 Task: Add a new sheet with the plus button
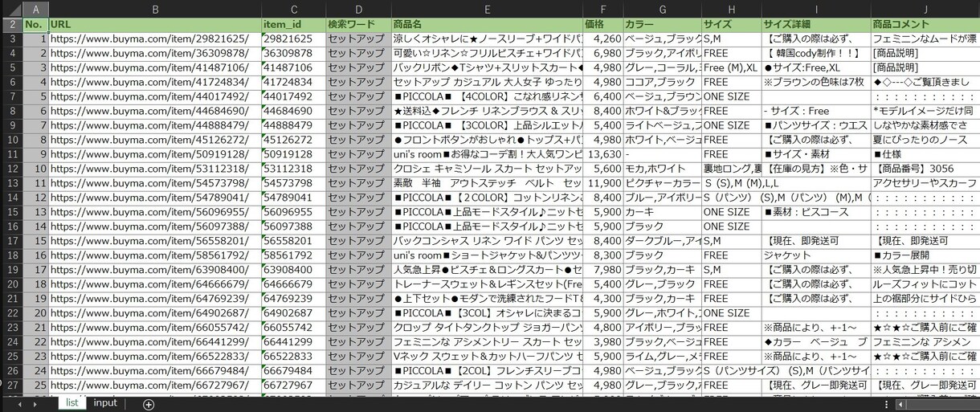click(x=149, y=404)
